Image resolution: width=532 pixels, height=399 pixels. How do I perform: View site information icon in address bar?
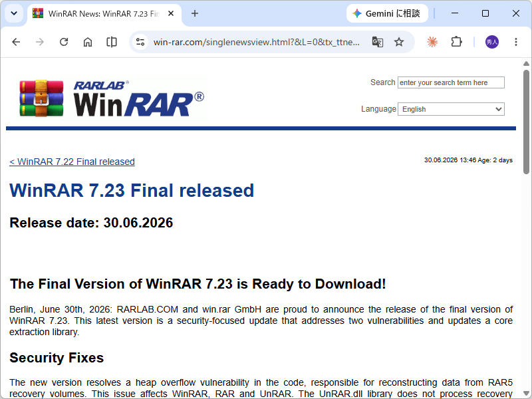(140, 42)
